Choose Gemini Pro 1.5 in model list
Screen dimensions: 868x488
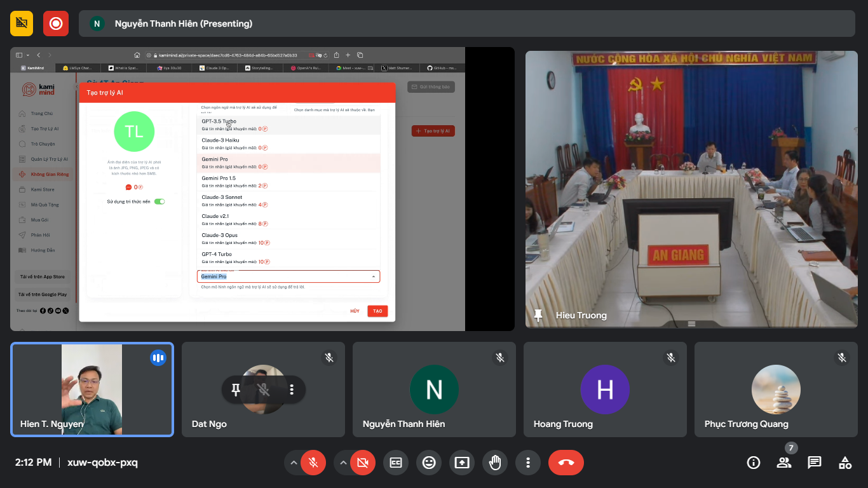(288, 182)
